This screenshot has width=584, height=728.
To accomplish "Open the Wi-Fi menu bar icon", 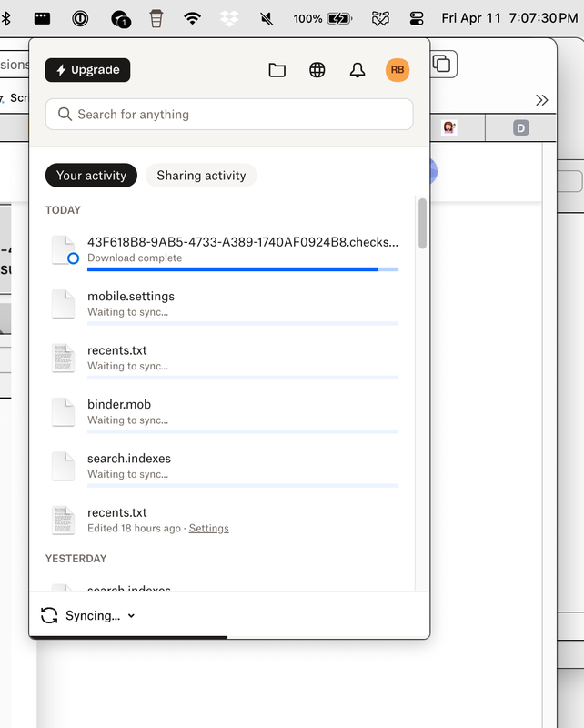I will click(x=192, y=18).
